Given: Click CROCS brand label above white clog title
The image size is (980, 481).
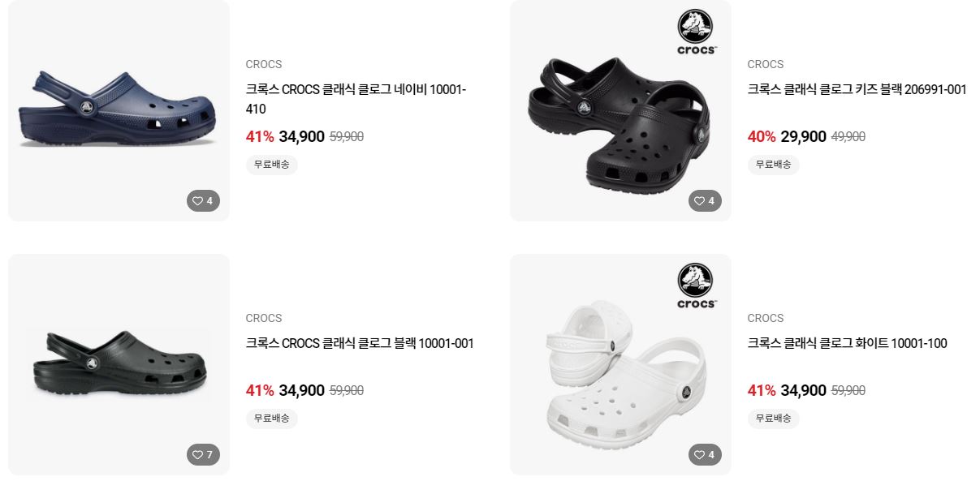Looking at the screenshot, I should coord(766,318).
